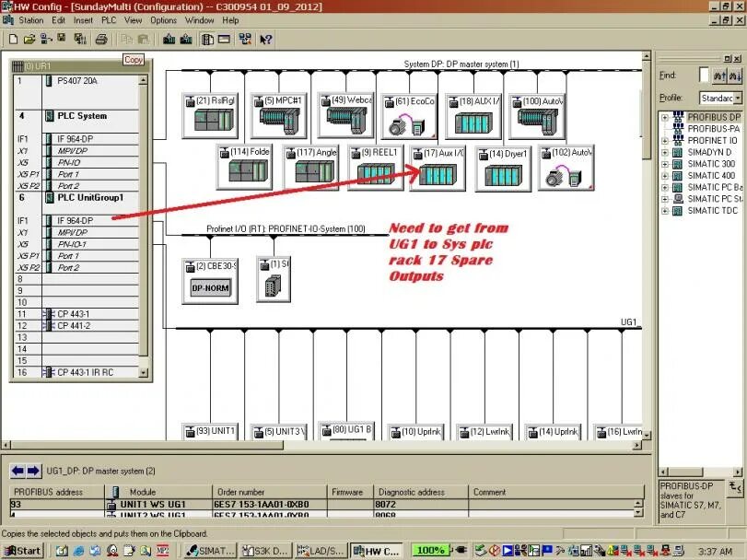Select the PS407 20A rack row
Viewport: 747px width, 560px height.
tap(76, 92)
